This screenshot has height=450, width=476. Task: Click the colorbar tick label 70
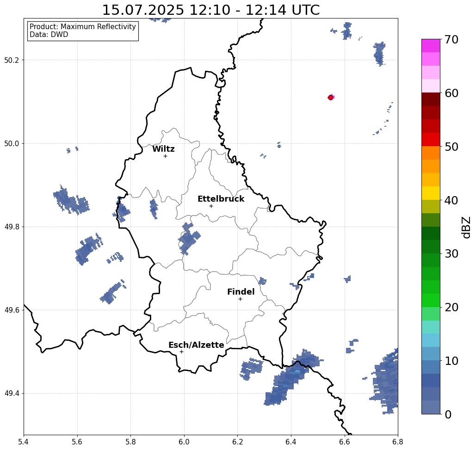[x=451, y=39]
